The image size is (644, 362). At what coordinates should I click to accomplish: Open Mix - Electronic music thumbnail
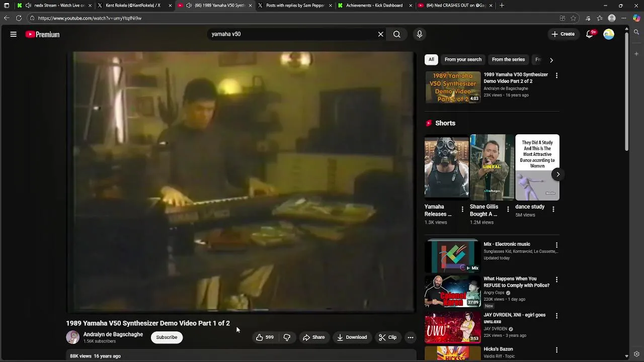pyautogui.click(x=453, y=256)
